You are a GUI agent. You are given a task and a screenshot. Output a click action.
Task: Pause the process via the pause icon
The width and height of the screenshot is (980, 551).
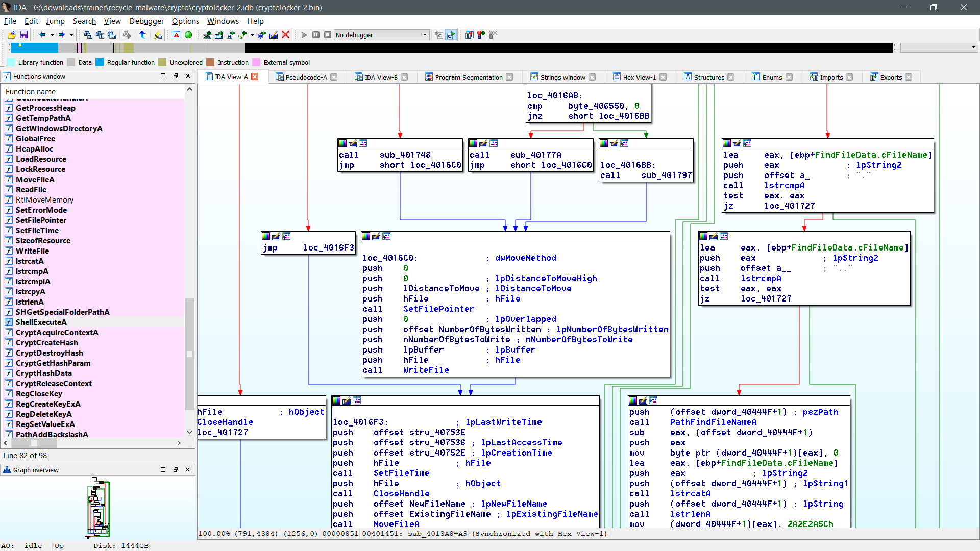(x=316, y=35)
